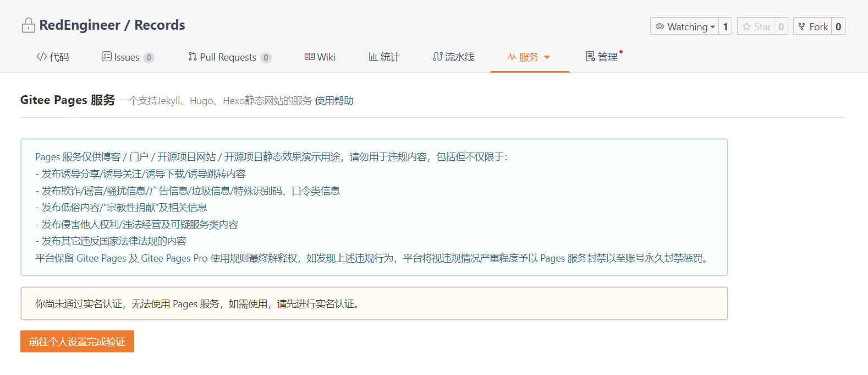The width and height of the screenshot is (868, 375).
Task: Click the line 发布欺诈/谣言/骚扰信息 text
Action: click(x=188, y=191)
